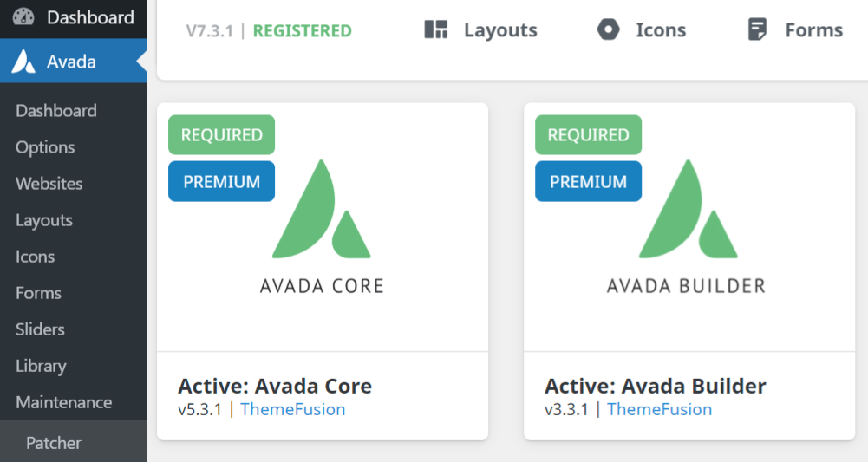The image size is (868, 462).
Task: Open the Library submenu item
Action: (x=41, y=367)
